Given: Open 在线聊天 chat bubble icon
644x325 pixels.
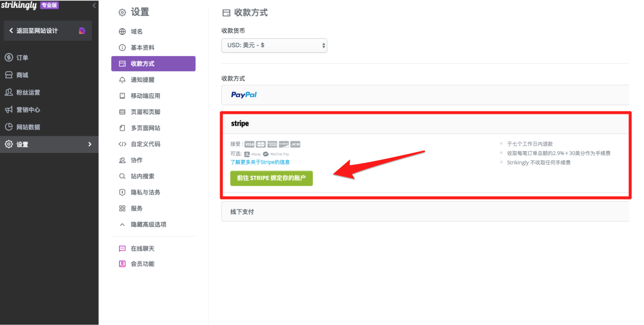Looking at the screenshot, I should click(x=122, y=248).
